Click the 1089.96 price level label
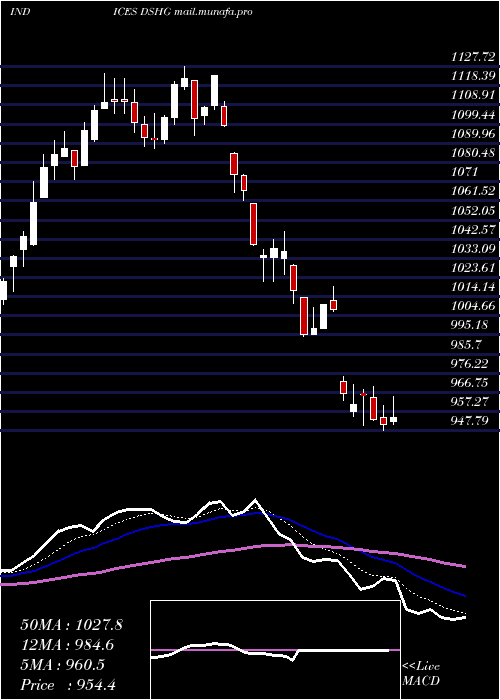The image size is (500, 700). pyautogui.click(x=473, y=133)
